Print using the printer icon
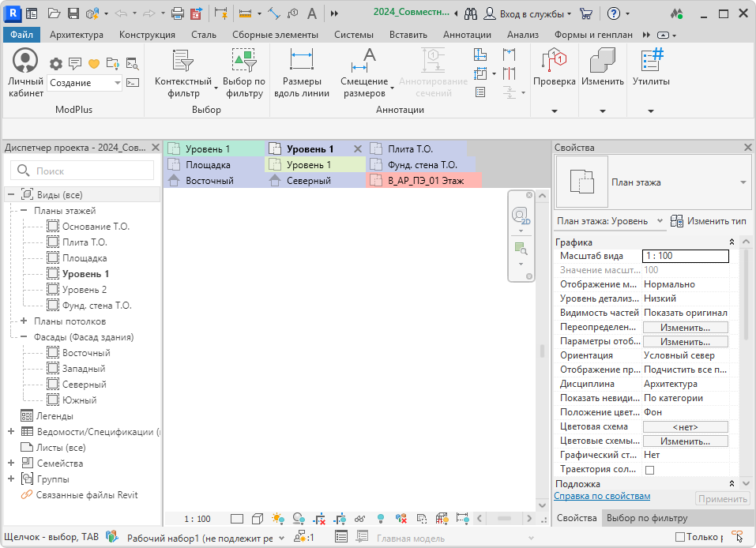Viewport: 756px width, 548px height. tap(178, 13)
